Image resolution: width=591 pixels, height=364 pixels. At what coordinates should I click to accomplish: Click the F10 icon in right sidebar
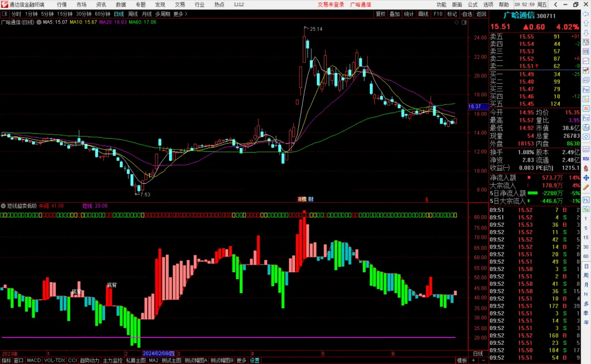click(x=586, y=90)
